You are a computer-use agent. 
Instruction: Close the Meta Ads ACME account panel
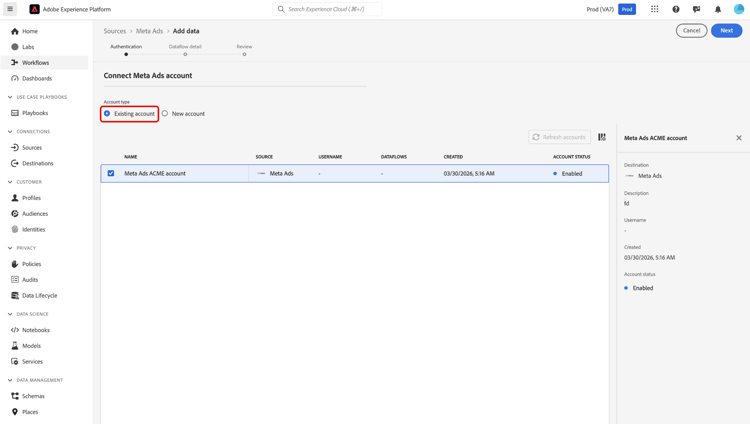coord(739,138)
